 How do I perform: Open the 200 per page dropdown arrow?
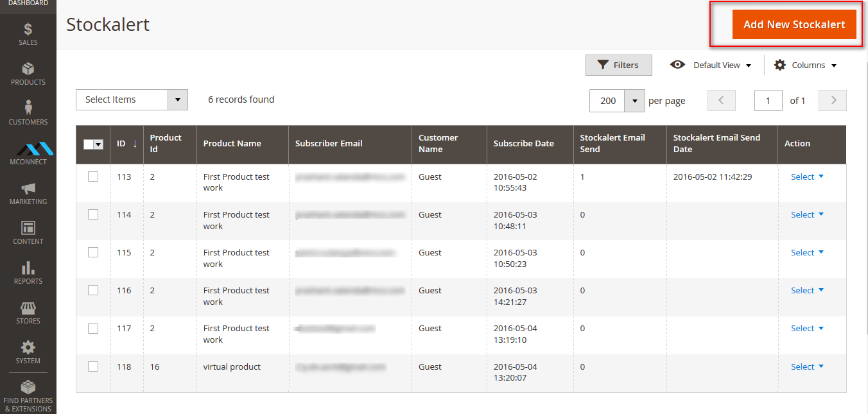point(634,101)
